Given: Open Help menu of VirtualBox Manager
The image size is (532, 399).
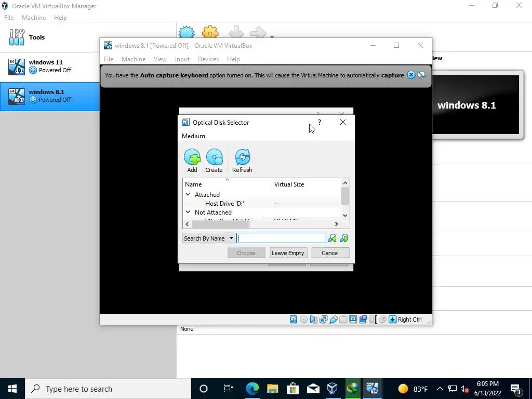Looking at the screenshot, I should pos(60,18).
